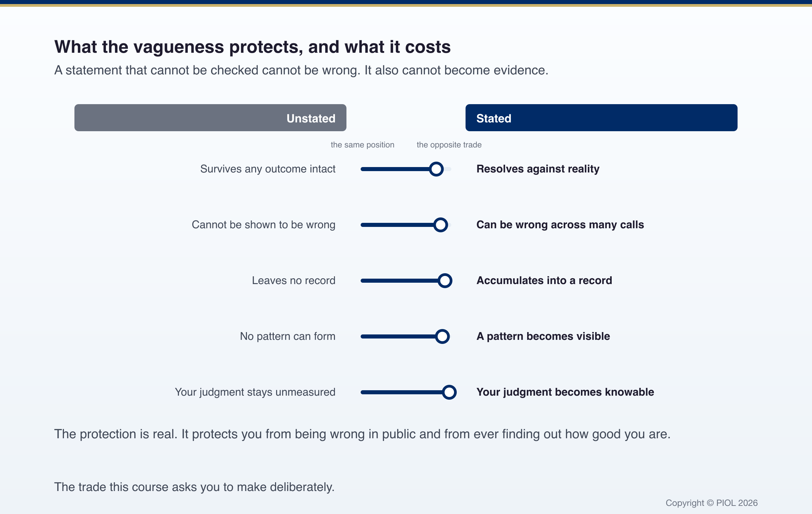812x514 pixels.
Task: Click the slider handle for Resolves against reality
Action: pyautogui.click(x=436, y=169)
